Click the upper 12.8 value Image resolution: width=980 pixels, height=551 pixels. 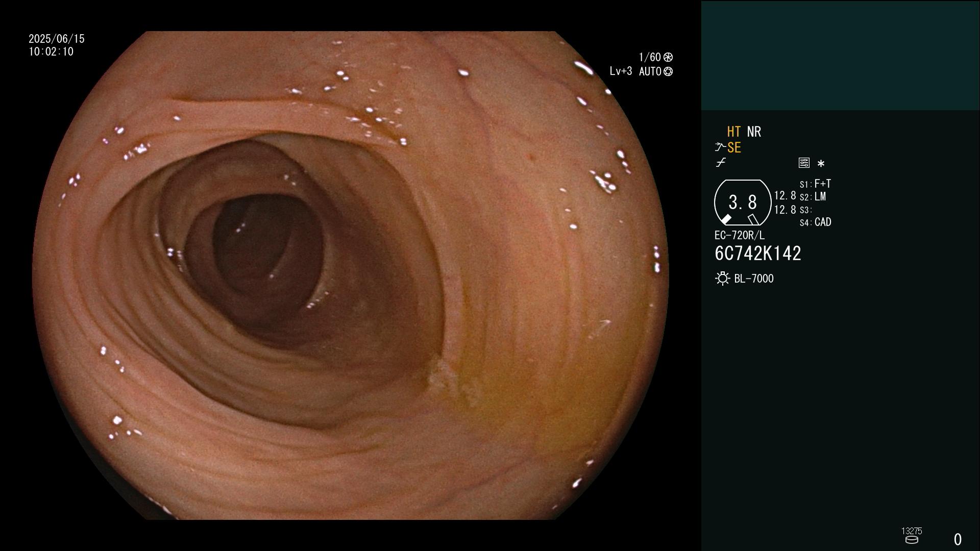click(785, 196)
